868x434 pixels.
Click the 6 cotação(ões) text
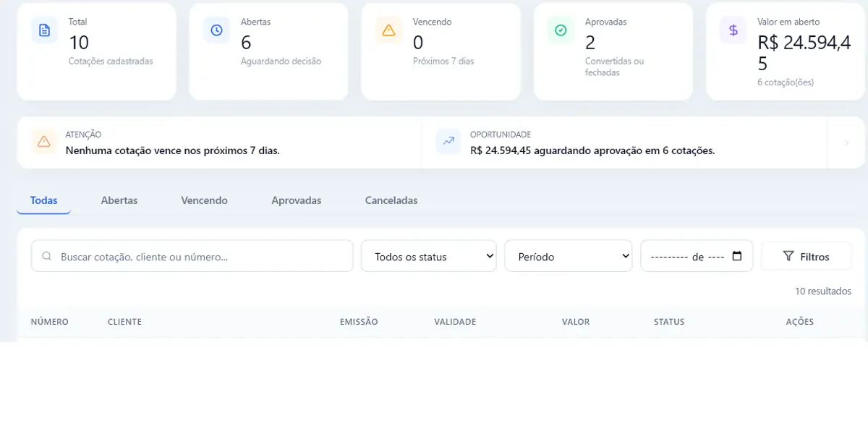tap(786, 82)
